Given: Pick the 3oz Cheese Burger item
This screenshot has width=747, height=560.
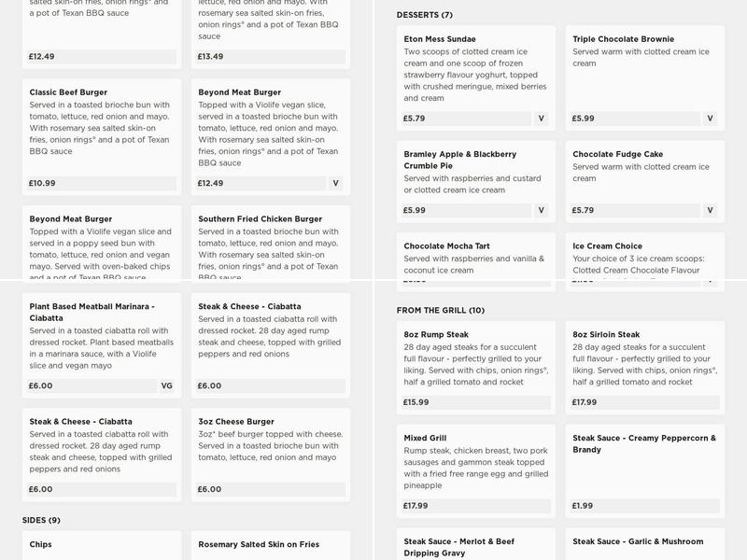Looking at the screenshot, I should (271, 455).
